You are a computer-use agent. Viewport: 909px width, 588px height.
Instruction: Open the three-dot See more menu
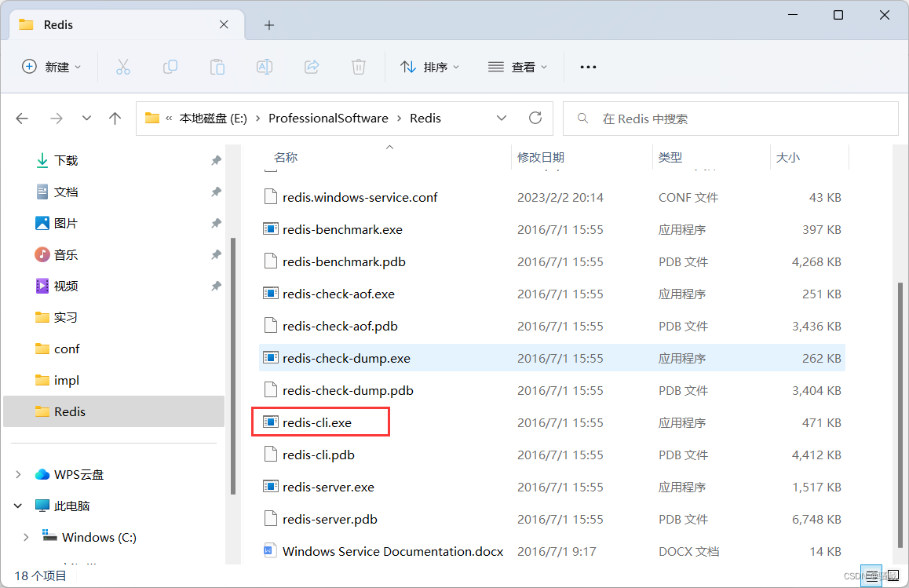point(588,68)
